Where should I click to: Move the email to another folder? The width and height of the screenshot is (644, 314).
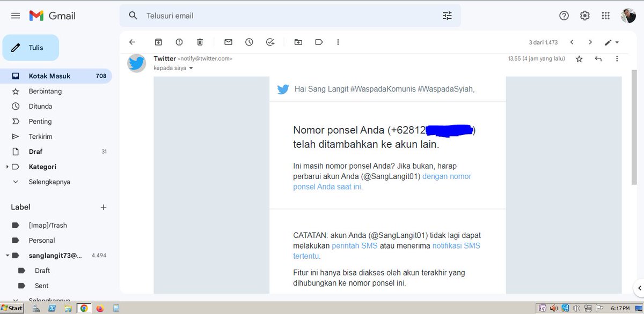pos(298,42)
